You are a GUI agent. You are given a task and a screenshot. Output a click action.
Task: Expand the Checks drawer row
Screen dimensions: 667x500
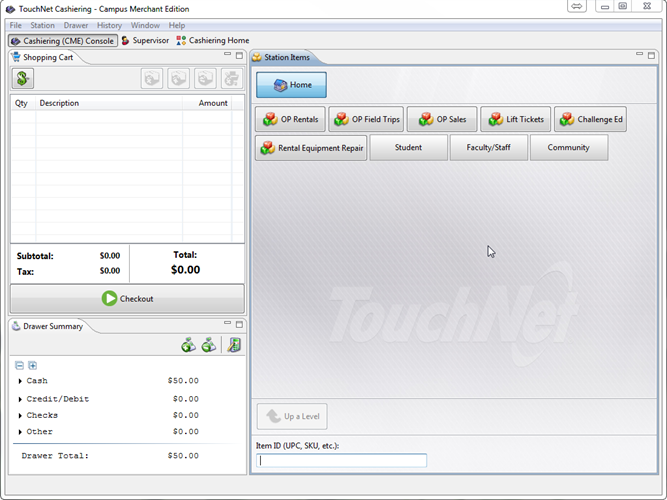(x=20, y=416)
